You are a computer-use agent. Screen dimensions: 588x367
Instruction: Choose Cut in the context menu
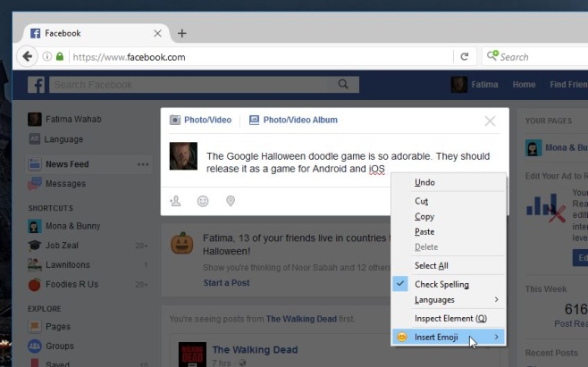coord(449,201)
